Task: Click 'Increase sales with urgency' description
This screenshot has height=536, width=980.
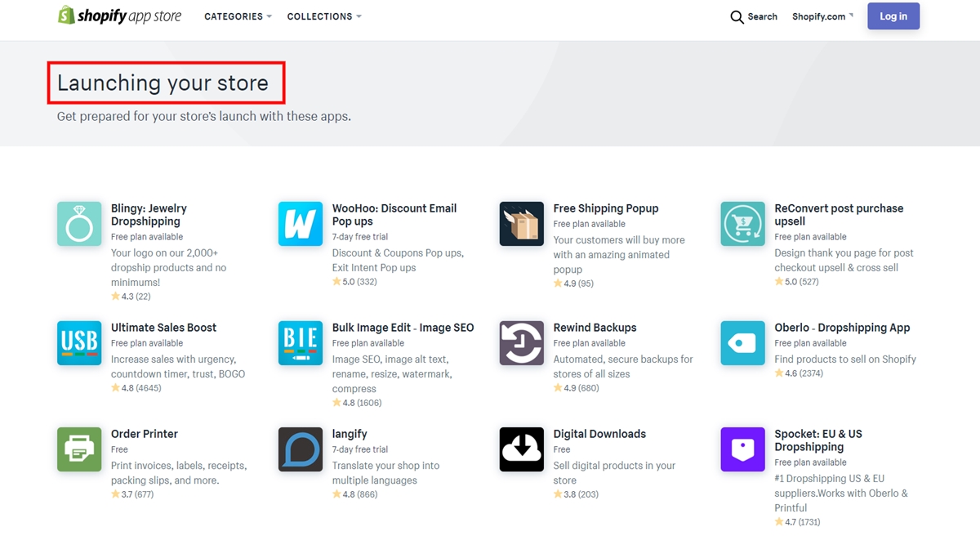Action: 178,367
